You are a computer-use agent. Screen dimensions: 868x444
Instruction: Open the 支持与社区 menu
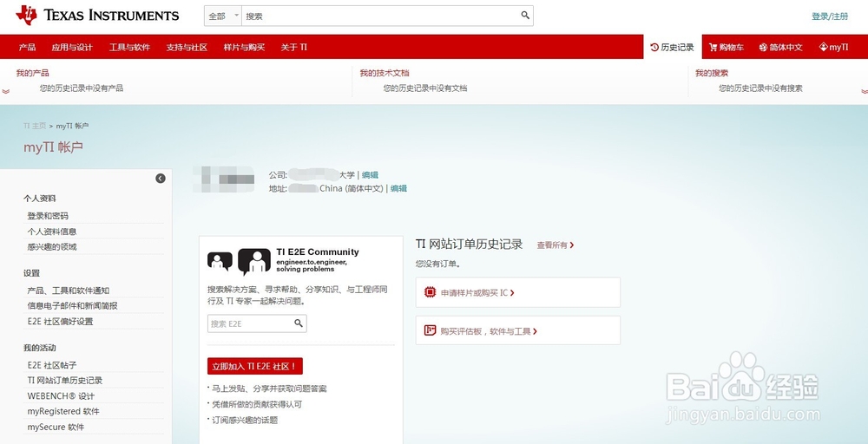[x=187, y=47]
